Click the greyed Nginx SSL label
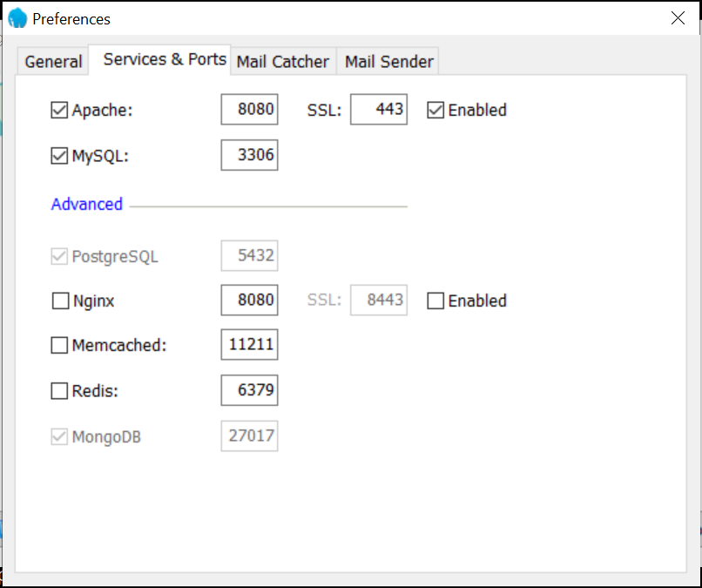702x588 pixels. pos(324,300)
